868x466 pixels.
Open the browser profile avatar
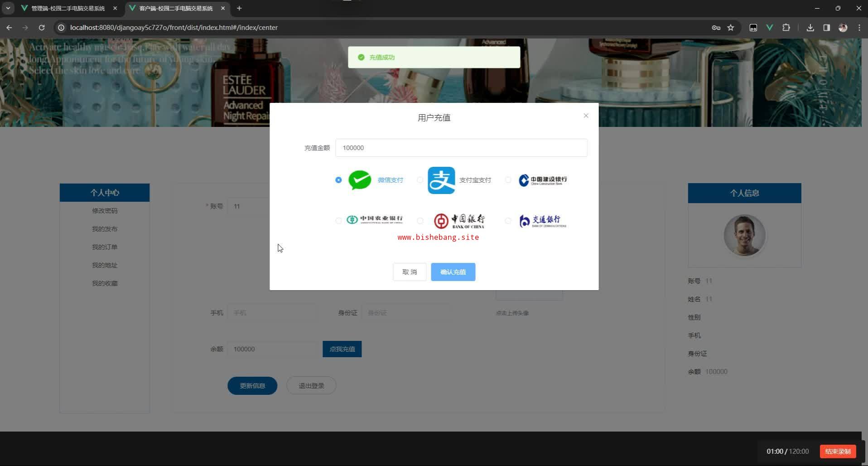tap(843, 28)
